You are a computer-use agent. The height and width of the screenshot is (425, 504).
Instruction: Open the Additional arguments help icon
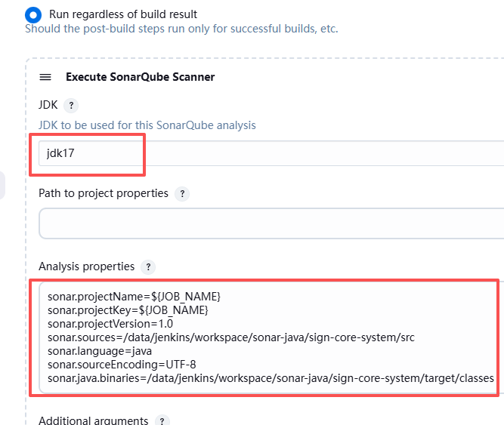162,421
